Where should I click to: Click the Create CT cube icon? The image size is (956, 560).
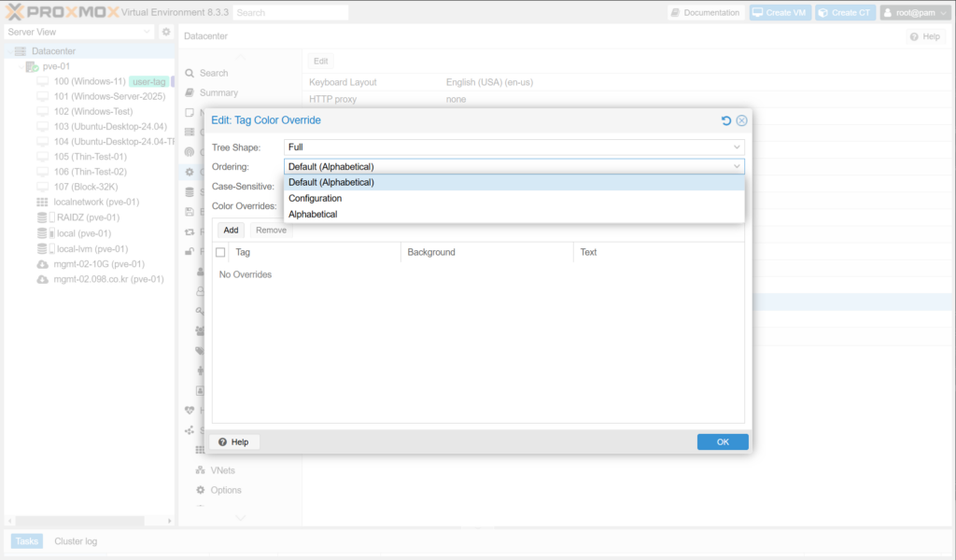(822, 13)
